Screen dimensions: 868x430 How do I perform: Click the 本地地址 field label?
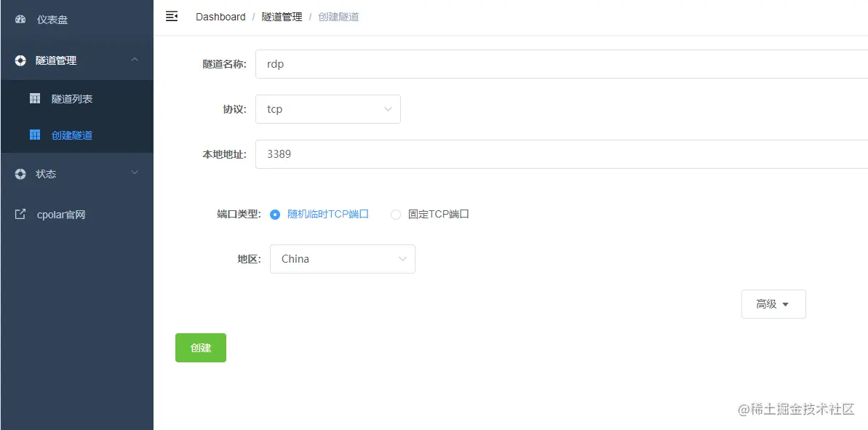click(x=224, y=154)
